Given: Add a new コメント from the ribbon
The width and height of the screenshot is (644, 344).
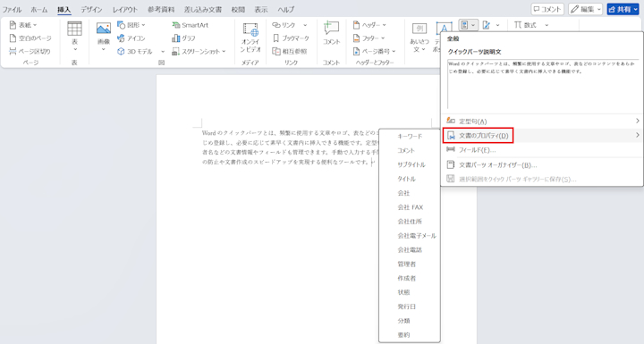Looking at the screenshot, I should point(332,34).
